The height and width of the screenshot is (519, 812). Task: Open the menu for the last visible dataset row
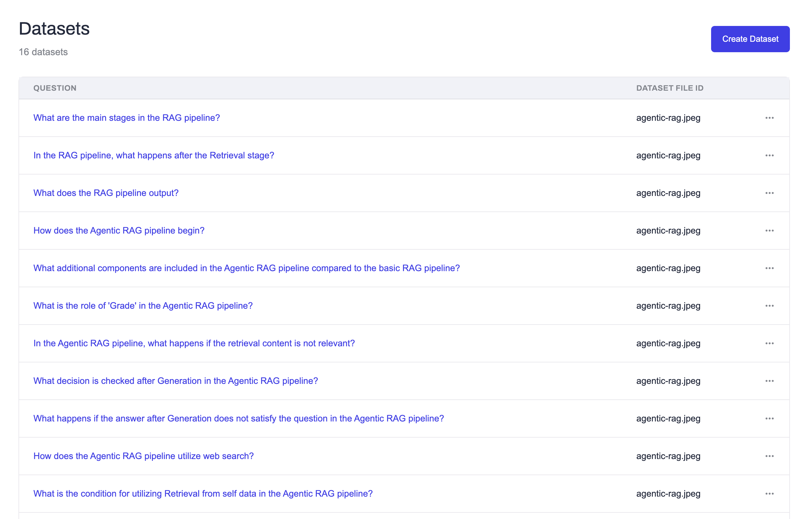pyautogui.click(x=770, y=493)
